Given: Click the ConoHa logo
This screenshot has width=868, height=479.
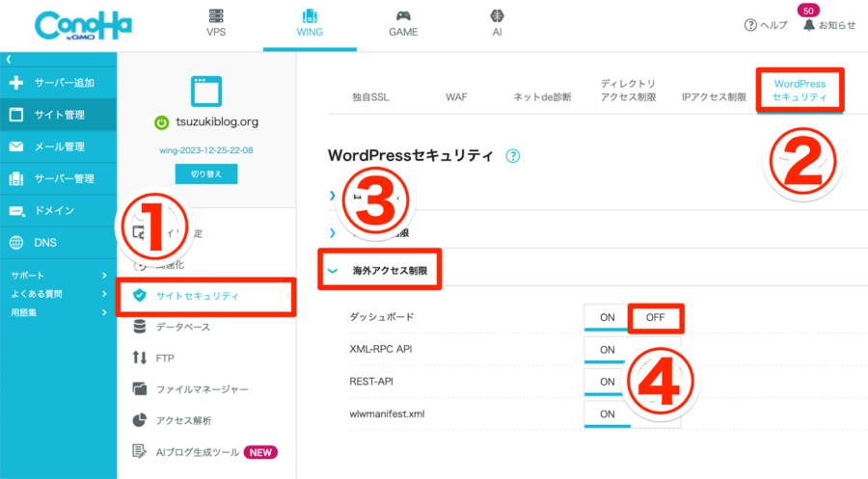Looking at the screenshot, I should point(83,25).
